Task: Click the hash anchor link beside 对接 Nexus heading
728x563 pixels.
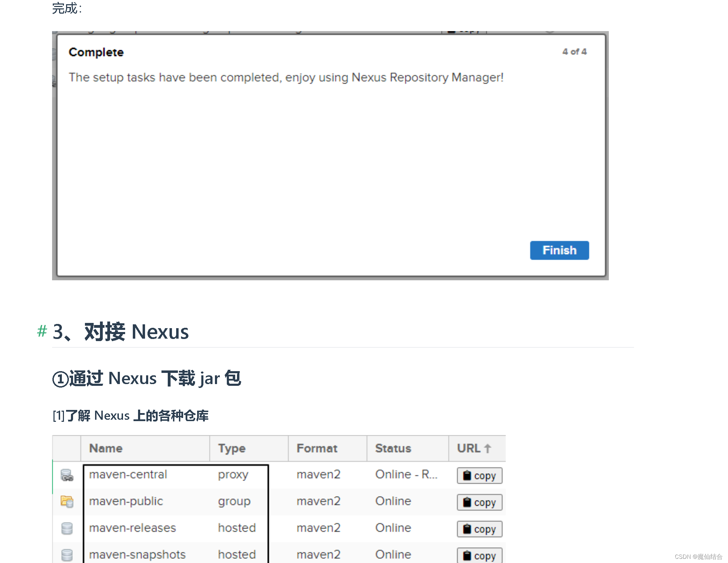Action: pos(42,331)
